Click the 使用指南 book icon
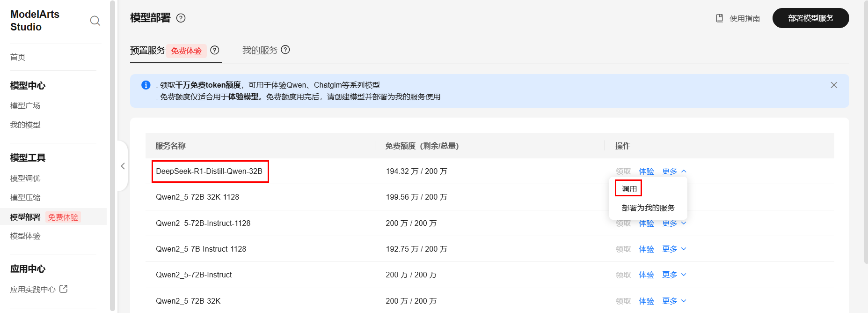This screenshot has width=868, height=313. coord(720,18)
